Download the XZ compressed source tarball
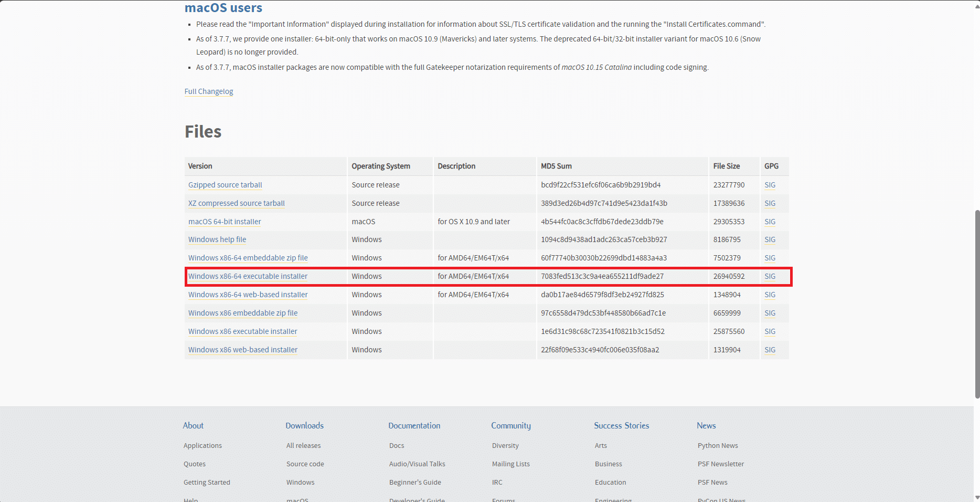The height and width of the screenshot is (502, 980). [237, 203]
